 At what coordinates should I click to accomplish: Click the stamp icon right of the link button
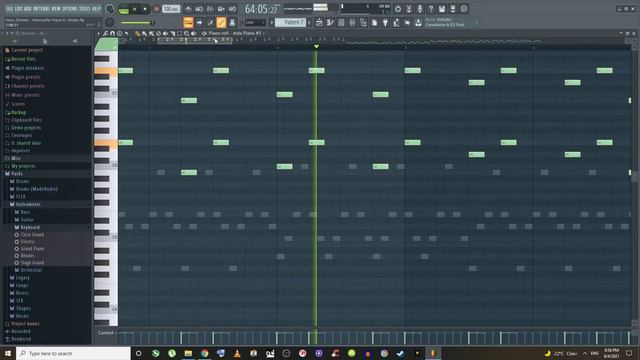pos(232,22)
